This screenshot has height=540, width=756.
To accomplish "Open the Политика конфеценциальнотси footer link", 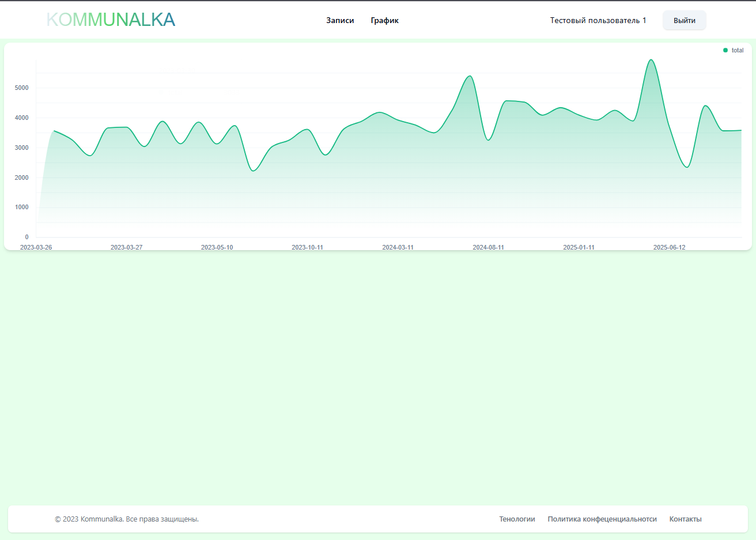I will click(602, 519).
